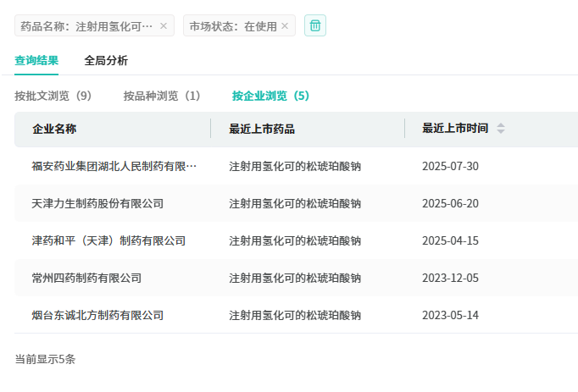Click the 企业名称 column header
The image size is (578, 392).
[54, 129]
